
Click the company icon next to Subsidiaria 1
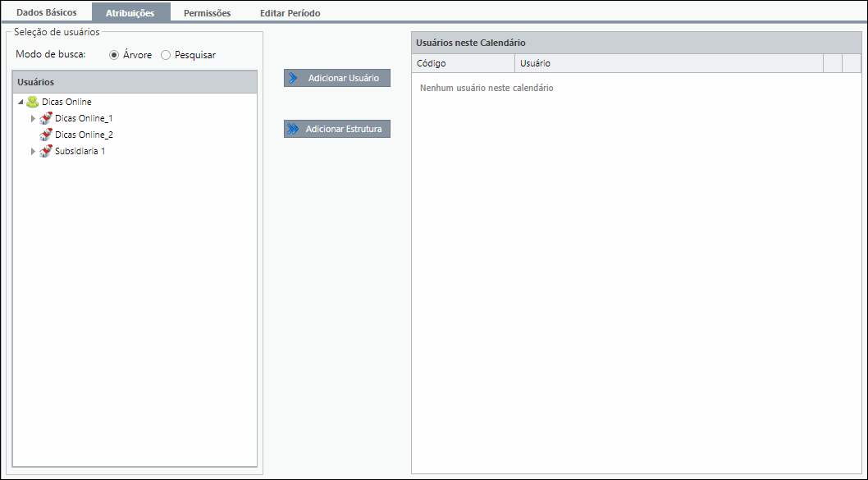point(46,151)
